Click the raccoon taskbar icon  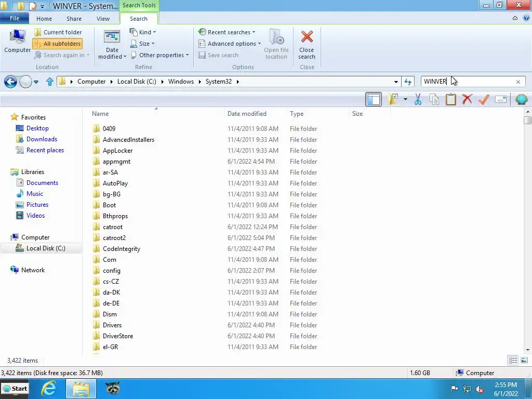112,389
